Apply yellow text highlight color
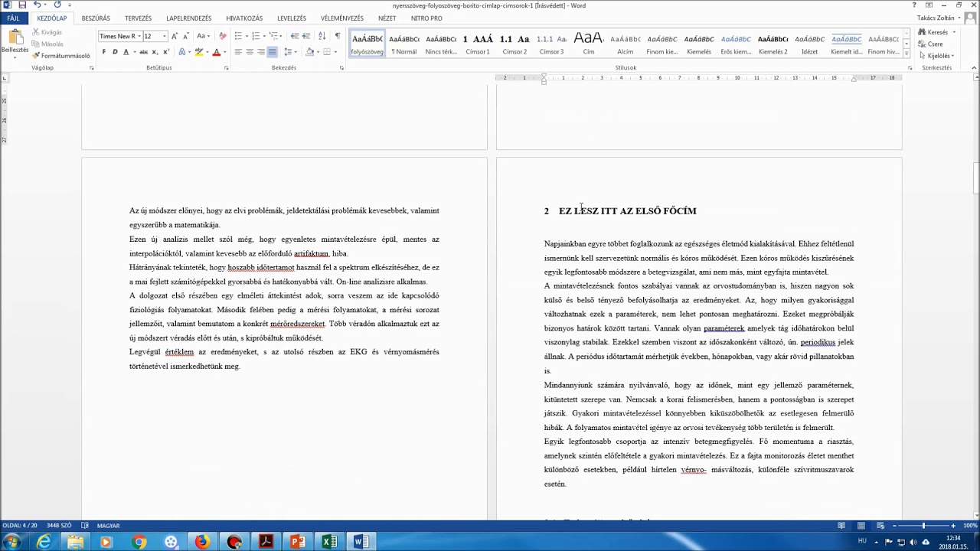Image resolution: width=980 pixels, height=551 pixels. (x=198, y=52)
